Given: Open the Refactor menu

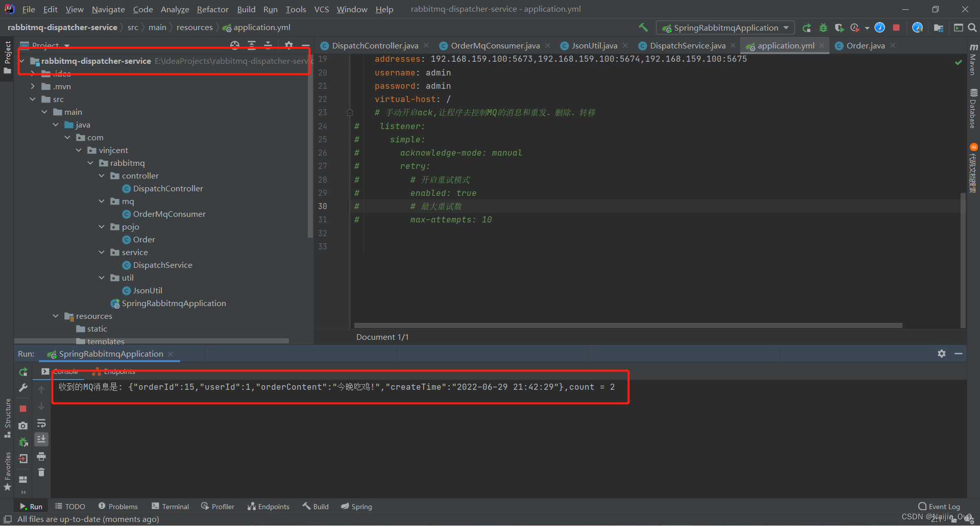Looking at the screenshot, I should pos(212,9).
